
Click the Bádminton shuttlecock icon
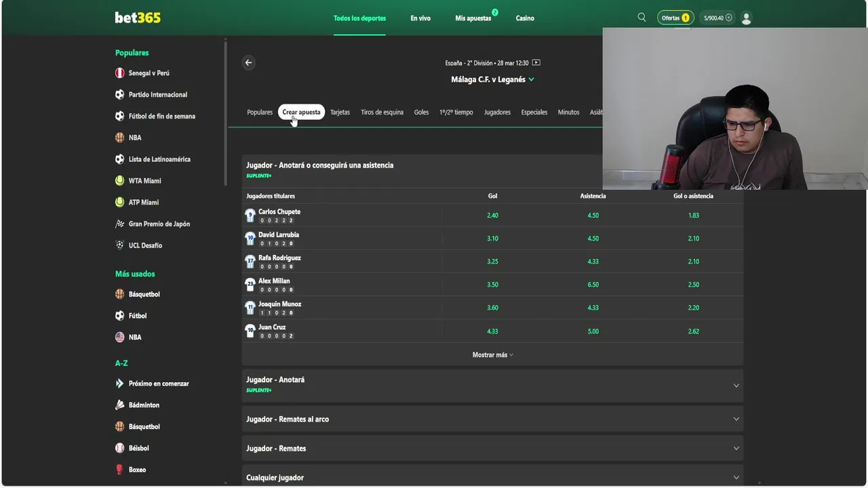pos(120,405)
